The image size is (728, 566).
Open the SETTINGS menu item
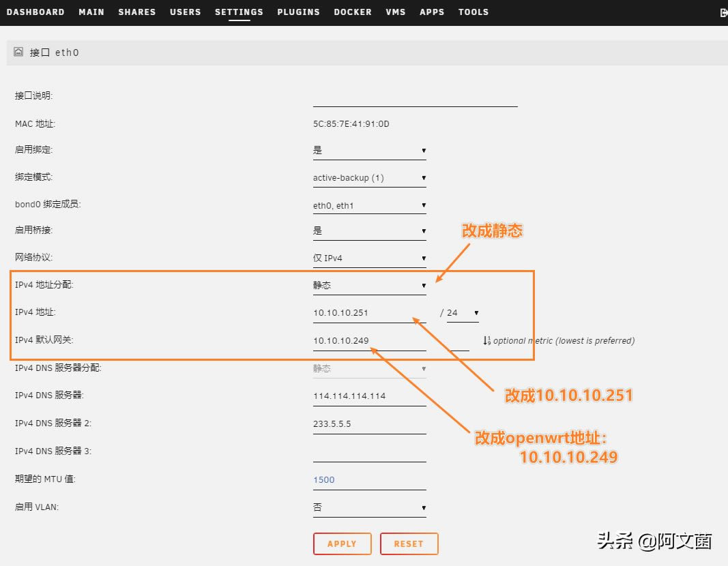pos(239,12)
